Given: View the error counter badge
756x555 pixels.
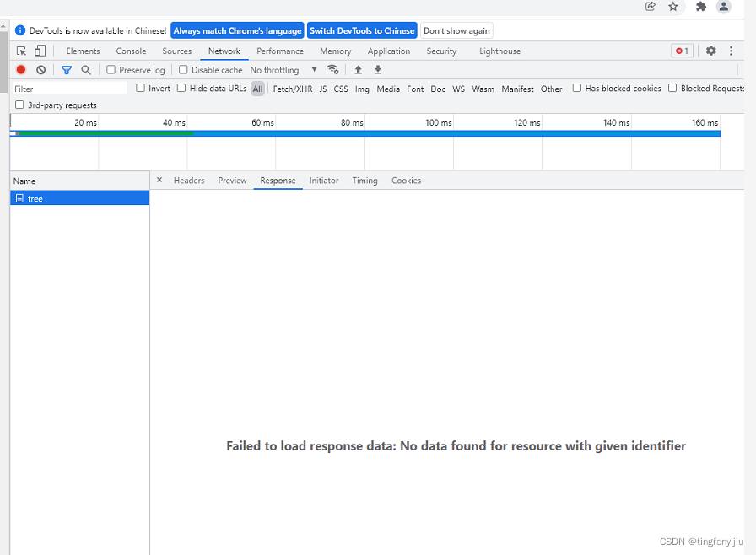Looking at the screenshot, I should pos(682,51).
